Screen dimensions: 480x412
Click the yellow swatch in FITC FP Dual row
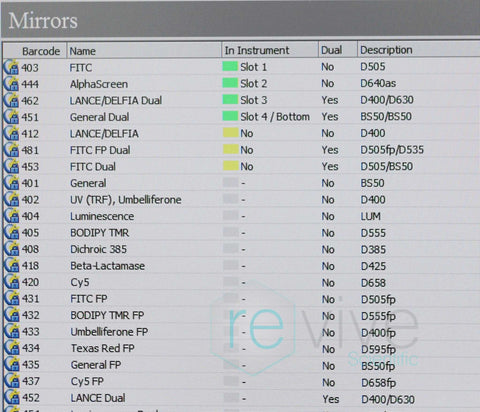coord(230,149)
